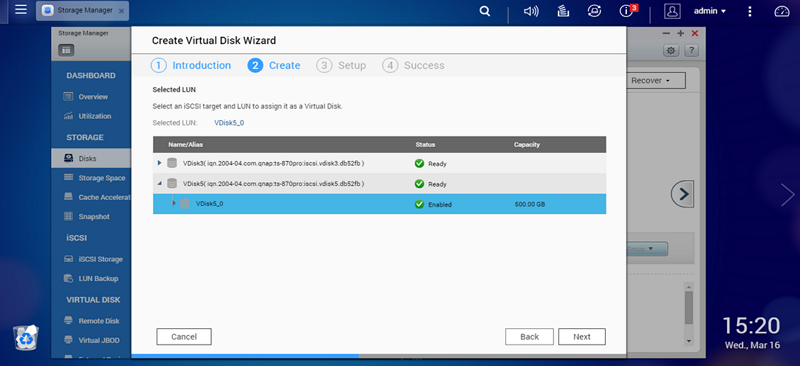
Task: Open the main hamburger menu
Action: [21, 10]
